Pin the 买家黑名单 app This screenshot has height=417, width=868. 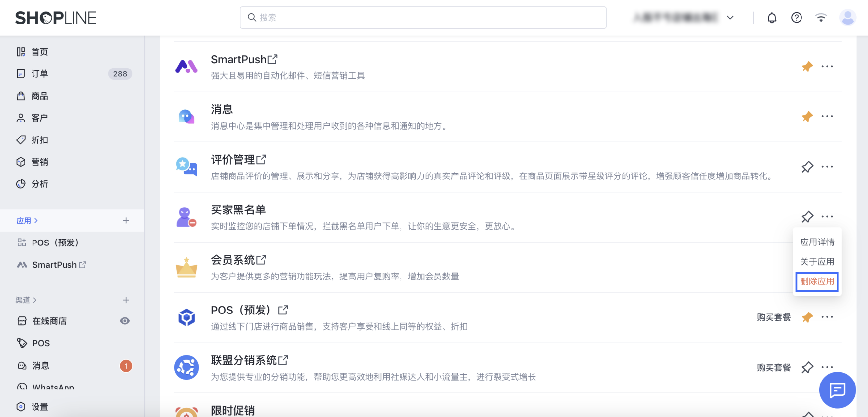807,217
